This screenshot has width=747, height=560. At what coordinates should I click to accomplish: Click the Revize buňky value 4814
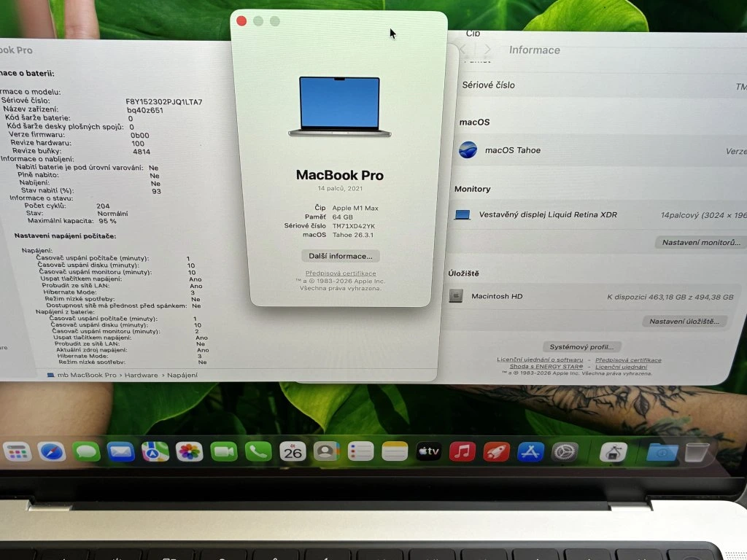[142, 152]
